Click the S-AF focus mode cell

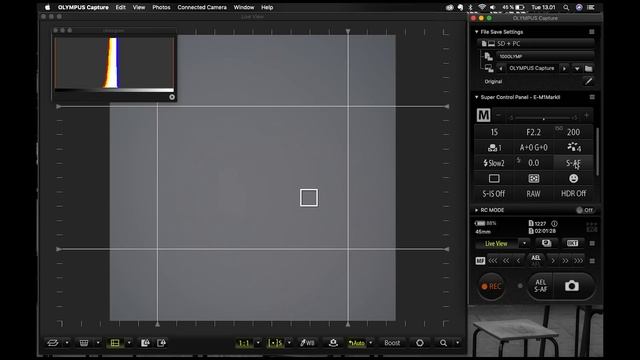tap(573, 163)
